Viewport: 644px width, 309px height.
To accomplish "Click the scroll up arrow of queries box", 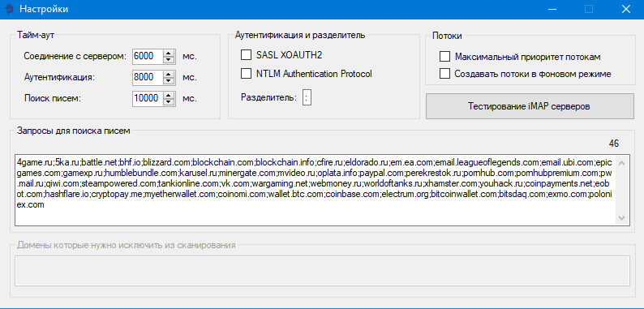I will [621, 164].
